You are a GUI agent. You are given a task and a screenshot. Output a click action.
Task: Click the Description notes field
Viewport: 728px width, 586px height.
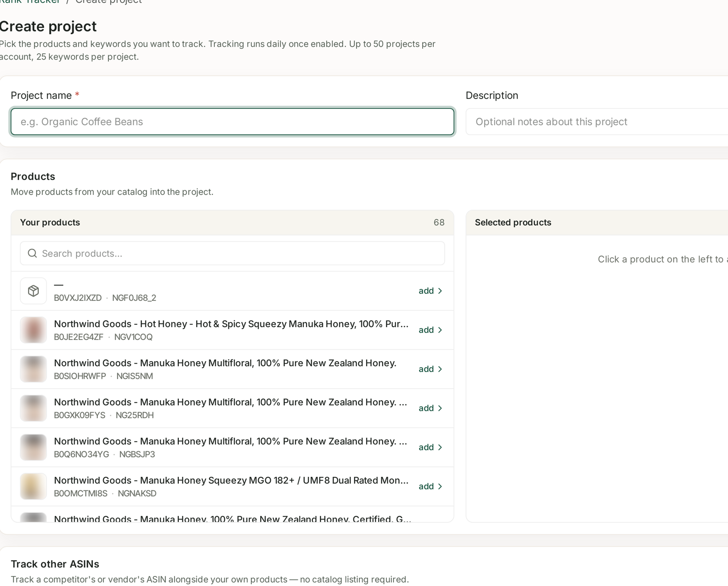pyautogui.click(x=597, y=121)
